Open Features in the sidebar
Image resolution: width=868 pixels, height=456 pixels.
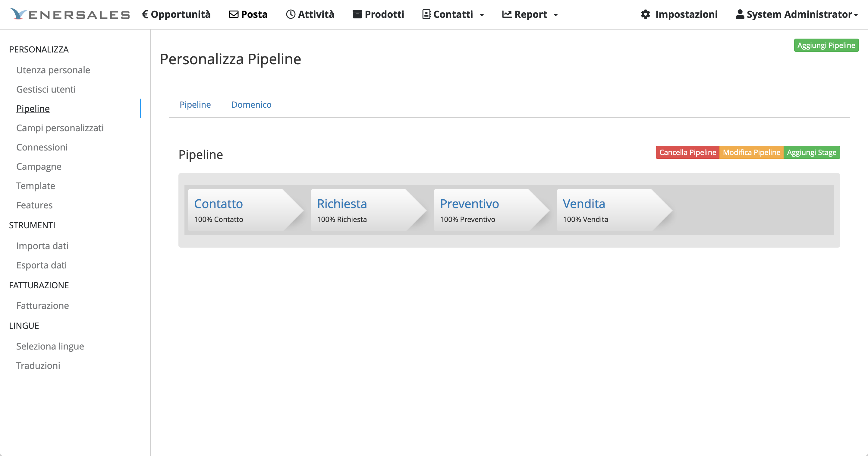[34, 205]
